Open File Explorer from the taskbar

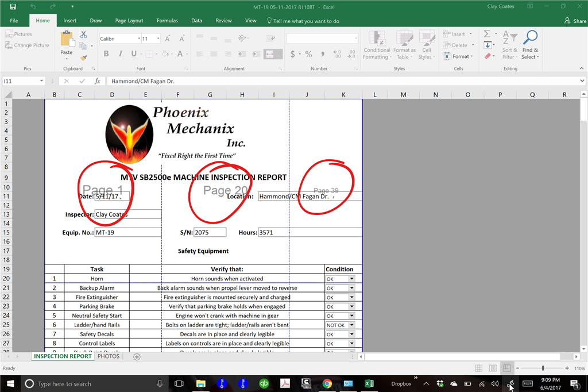(x=200, y=383)
